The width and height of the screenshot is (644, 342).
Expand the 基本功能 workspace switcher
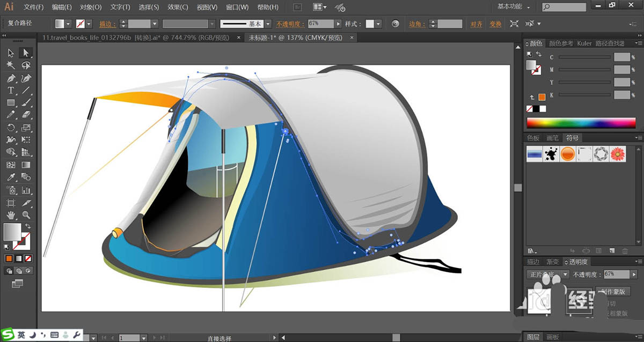point(514,7)
